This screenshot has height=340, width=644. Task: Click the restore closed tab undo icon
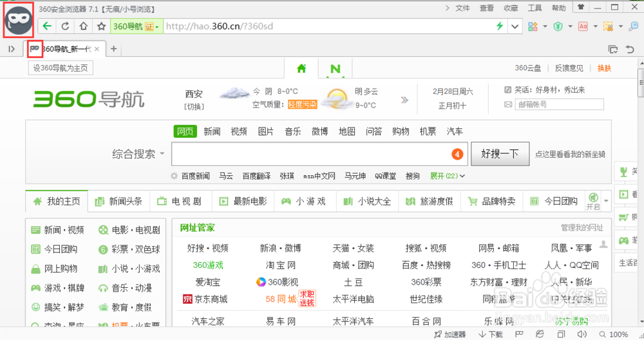[x=630, y=50]
